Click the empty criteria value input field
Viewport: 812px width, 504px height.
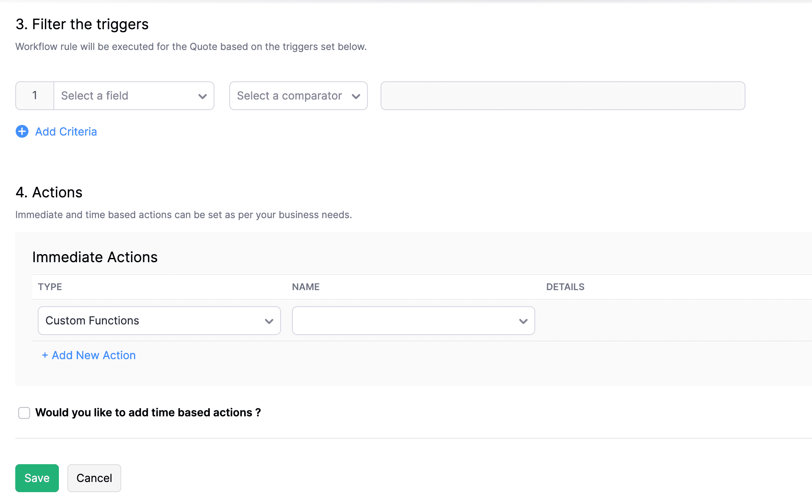point(562,96)
